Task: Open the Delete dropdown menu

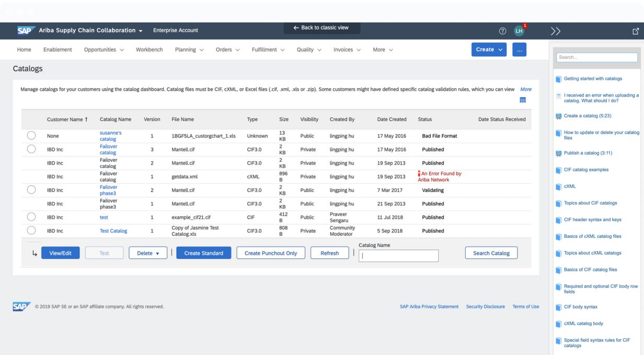Action: (148, 253)
